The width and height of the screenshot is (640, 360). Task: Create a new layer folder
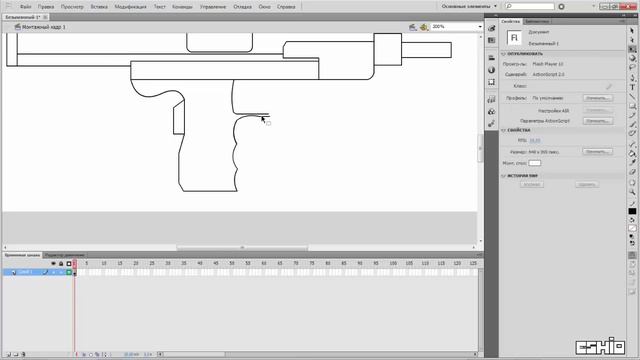click(x=16, y=355)
